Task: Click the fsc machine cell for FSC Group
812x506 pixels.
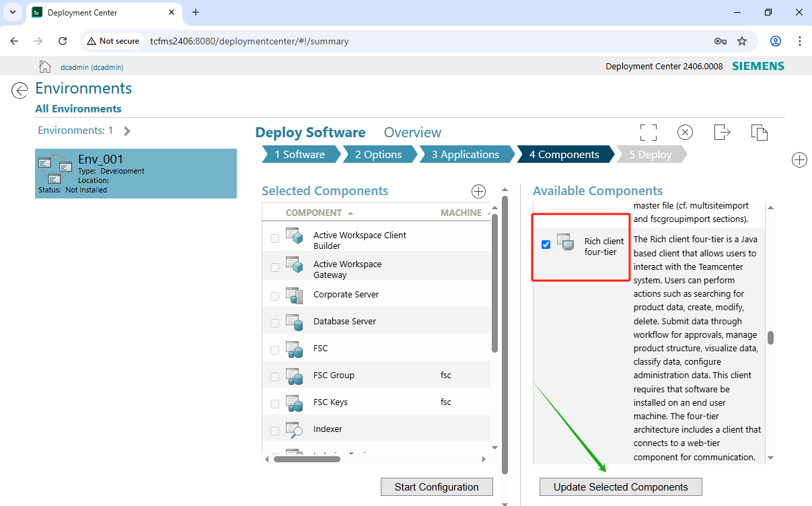Action: click(445, 375)
